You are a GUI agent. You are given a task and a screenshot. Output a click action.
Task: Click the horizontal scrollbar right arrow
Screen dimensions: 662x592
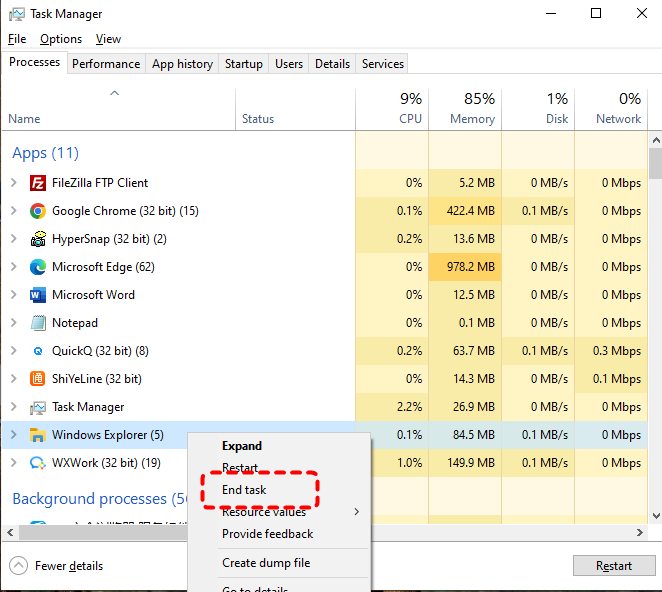(640, 532)
